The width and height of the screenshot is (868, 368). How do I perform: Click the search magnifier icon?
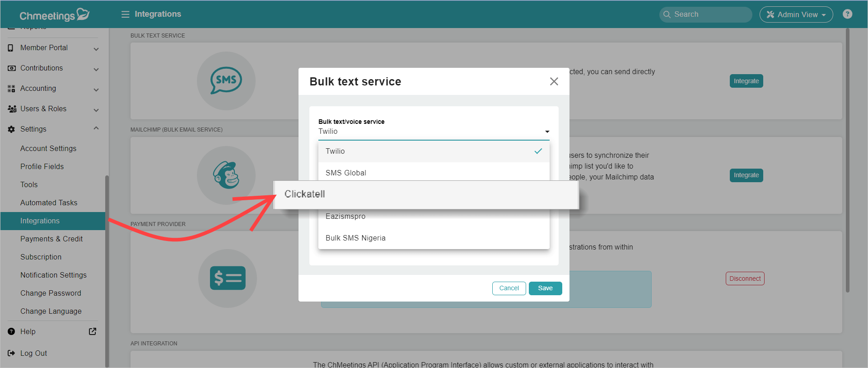667,14
